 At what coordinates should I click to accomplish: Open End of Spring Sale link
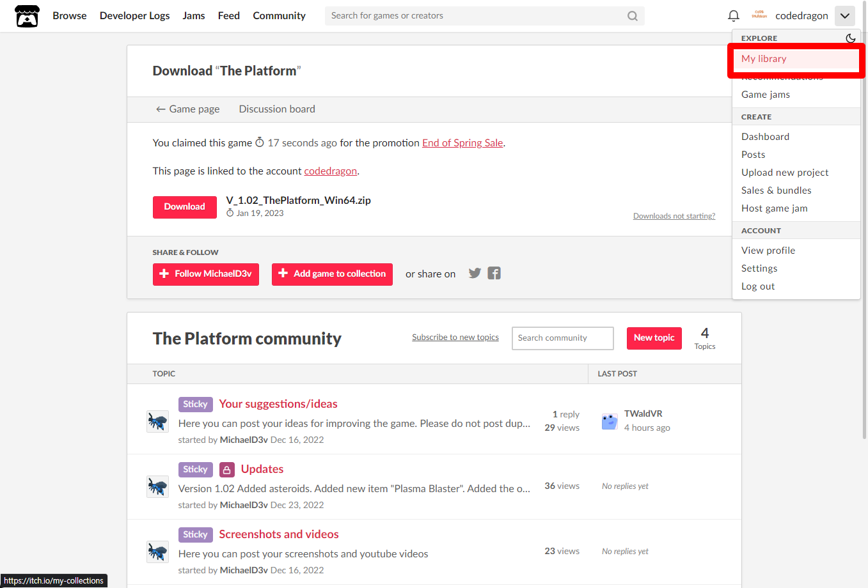coord(462,143)
